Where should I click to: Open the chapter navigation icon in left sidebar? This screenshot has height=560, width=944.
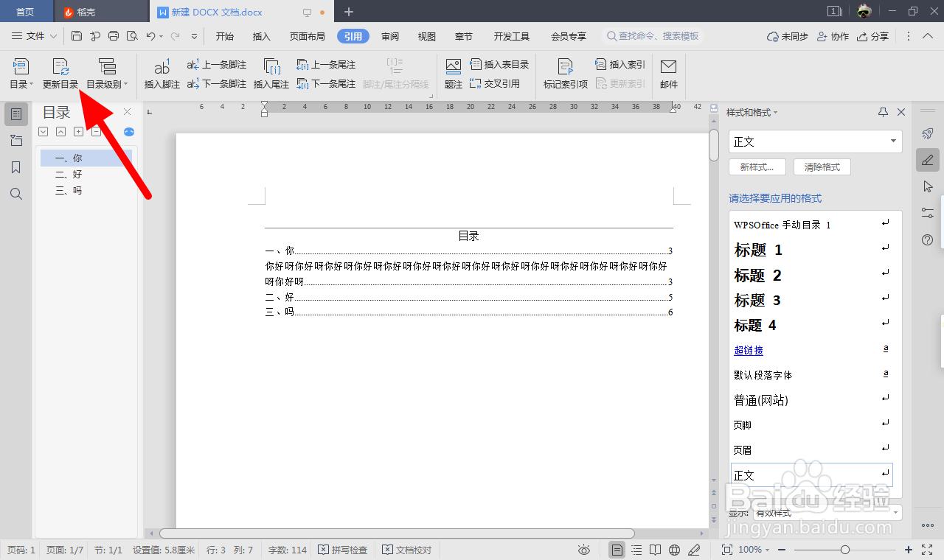click(16, 141)
